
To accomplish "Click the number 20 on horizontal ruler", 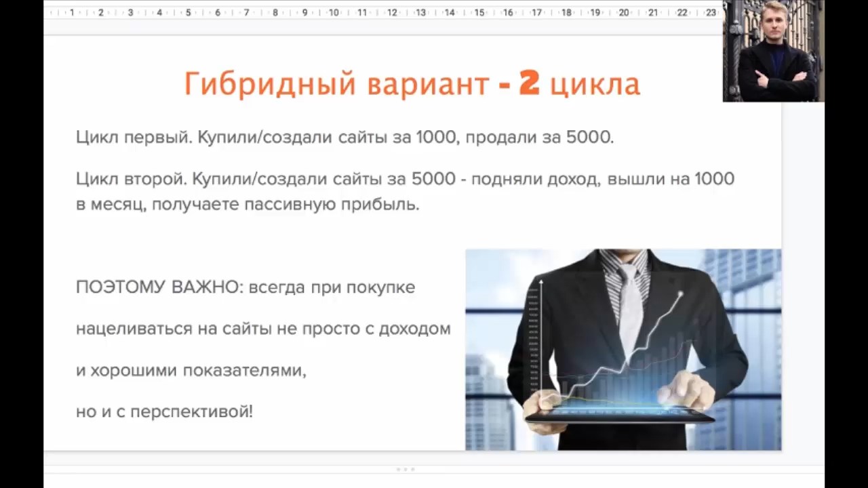I will click(624, 12).
